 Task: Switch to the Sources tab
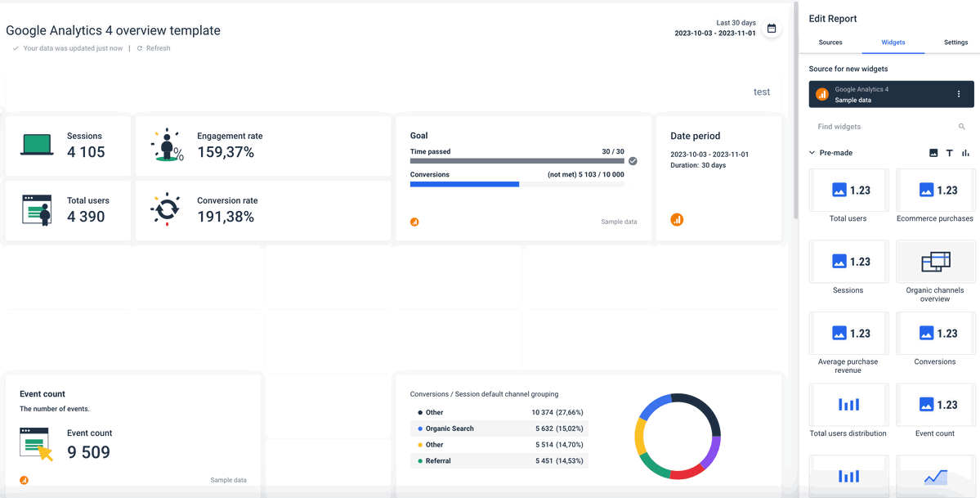point(830,43)
